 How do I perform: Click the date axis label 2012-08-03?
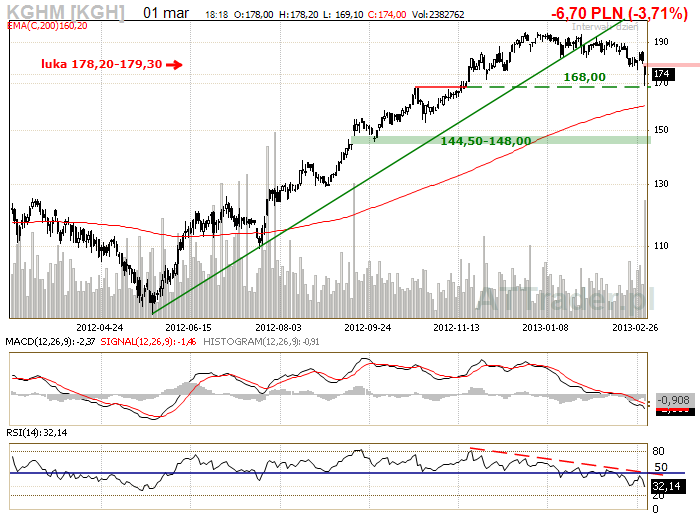coord(278,328)
